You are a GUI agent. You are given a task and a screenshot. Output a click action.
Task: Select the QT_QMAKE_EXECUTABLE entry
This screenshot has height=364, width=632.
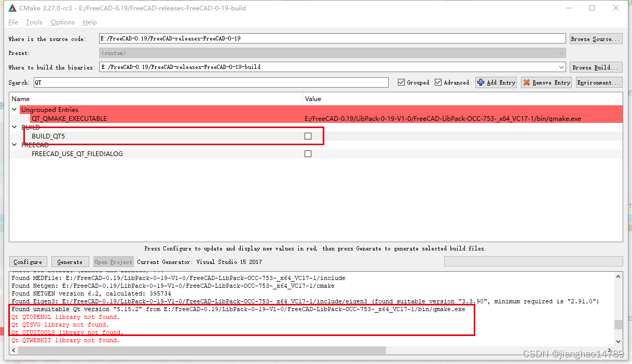pos(69,118)
